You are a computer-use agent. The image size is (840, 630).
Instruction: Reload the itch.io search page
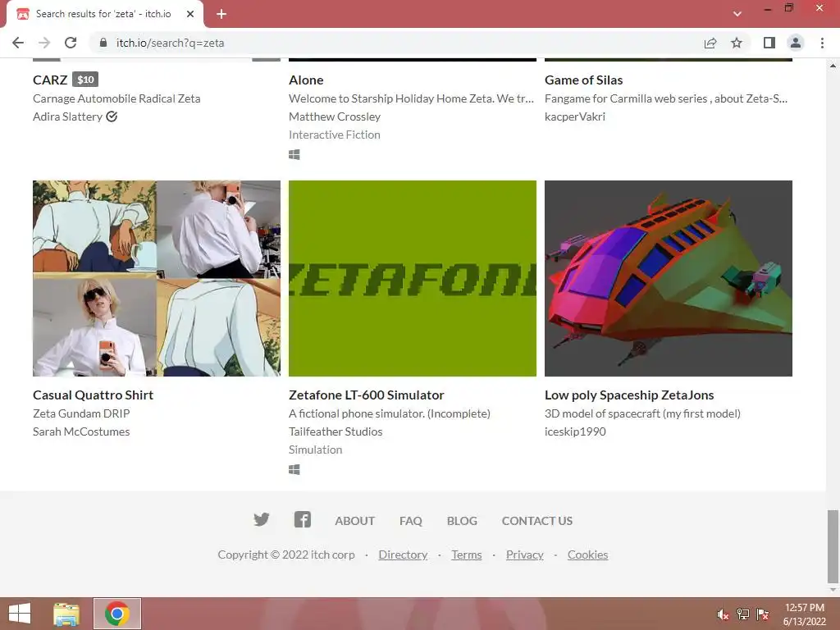pos(71,43)
